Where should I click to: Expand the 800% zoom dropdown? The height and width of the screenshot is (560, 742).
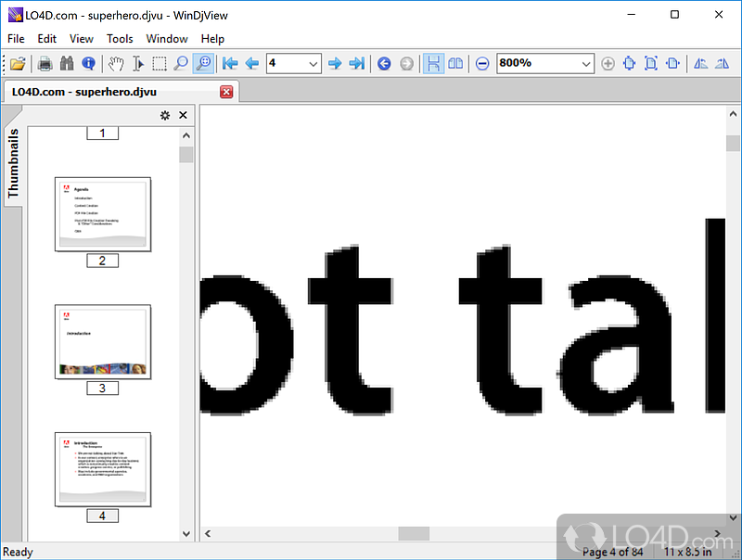click(x=586, y=63)
